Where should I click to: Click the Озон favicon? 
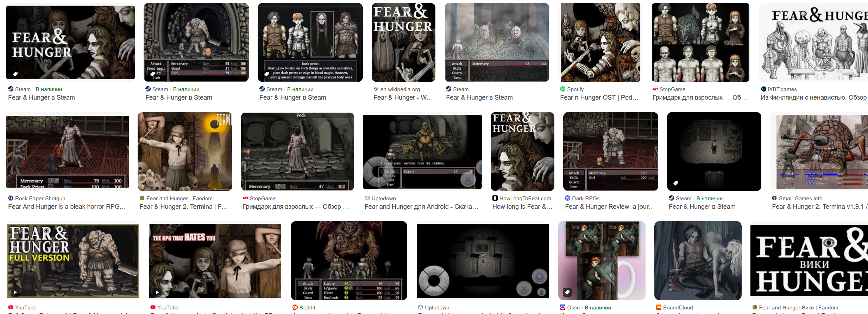(562, 307)
